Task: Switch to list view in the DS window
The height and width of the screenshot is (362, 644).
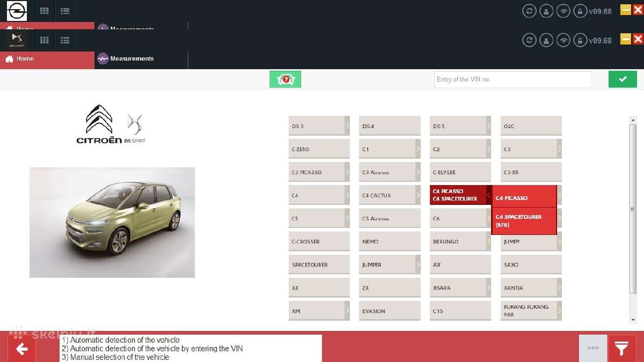Action: (65, 40)
